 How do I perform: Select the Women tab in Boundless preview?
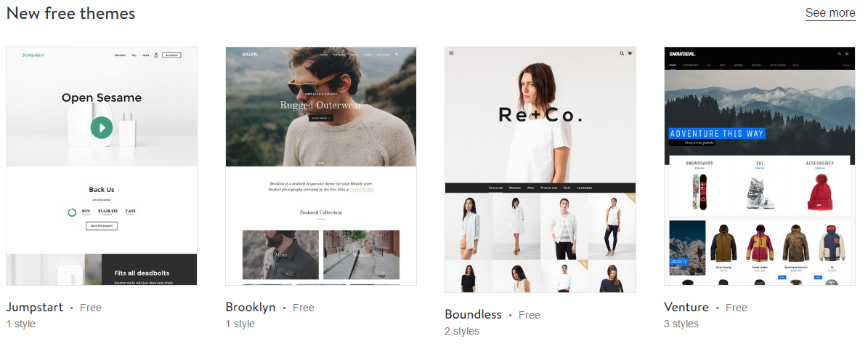click(515, 188)
